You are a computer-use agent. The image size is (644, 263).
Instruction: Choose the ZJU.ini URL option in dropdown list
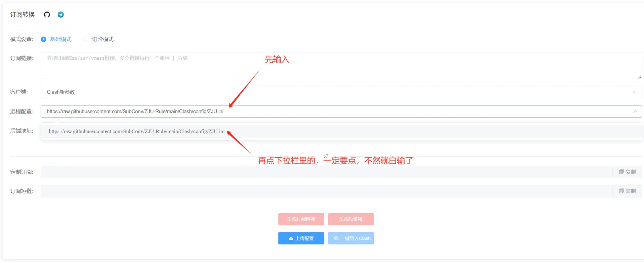(137, 132)
